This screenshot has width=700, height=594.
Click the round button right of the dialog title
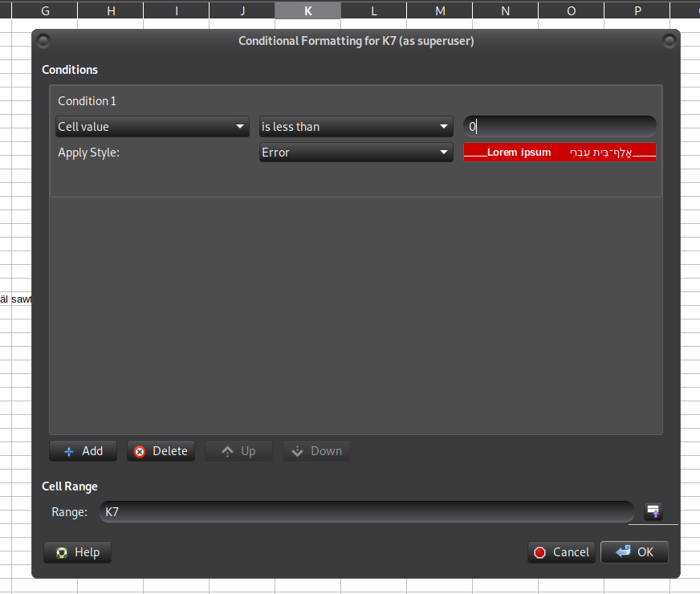coord(669,41)
